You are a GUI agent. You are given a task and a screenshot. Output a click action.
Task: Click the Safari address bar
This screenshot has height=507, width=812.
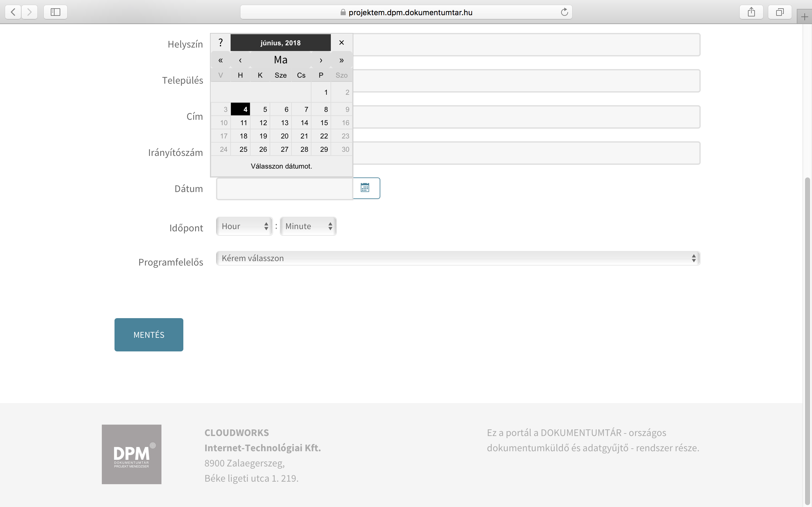click(x=406, y=12)
